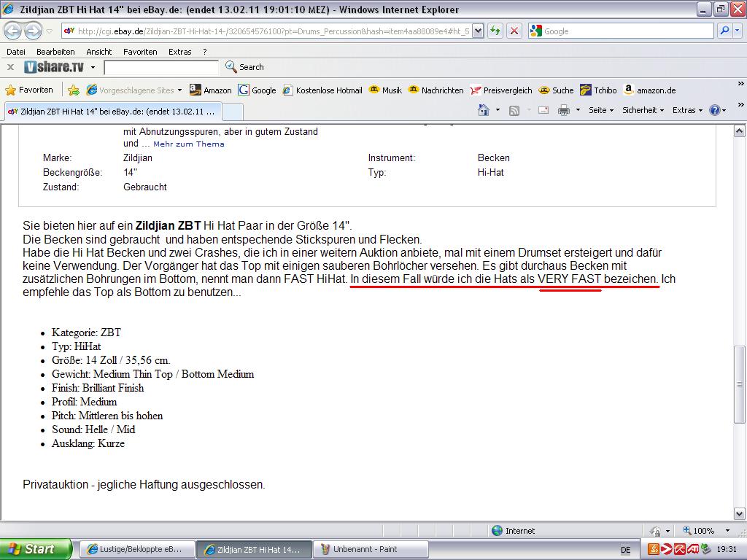Go back with the browser Back arrow

click(13, 31)
